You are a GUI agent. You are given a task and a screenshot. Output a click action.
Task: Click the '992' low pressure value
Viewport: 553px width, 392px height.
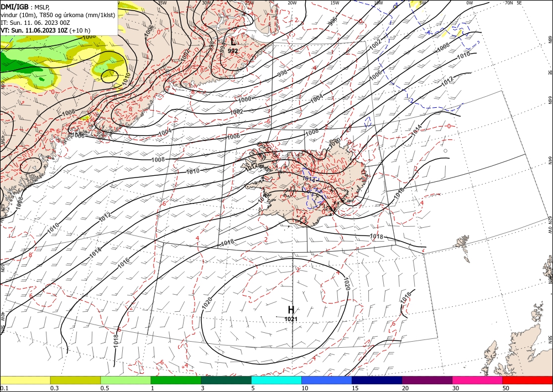click(x=233, y=51)
